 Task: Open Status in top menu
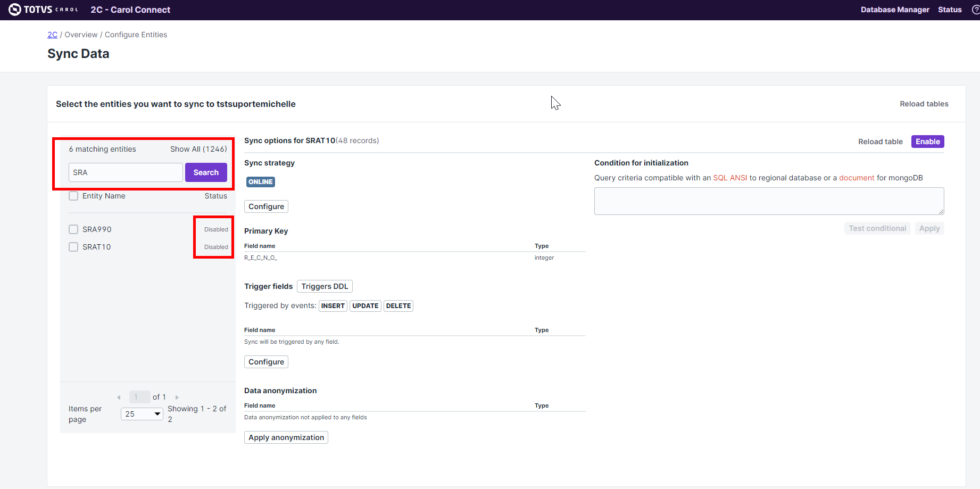[950, 10]
